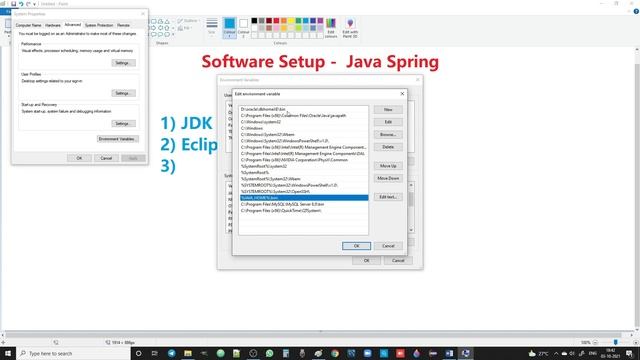Screen dimensions: 640x360
Task: Click New in Edit environment variable dialog
Action: [388, 109]
